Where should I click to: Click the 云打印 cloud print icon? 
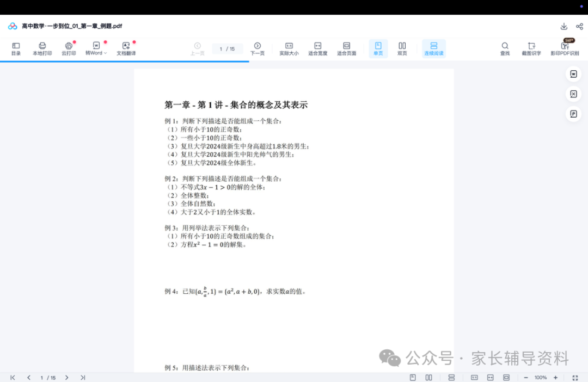coord(69,49)
